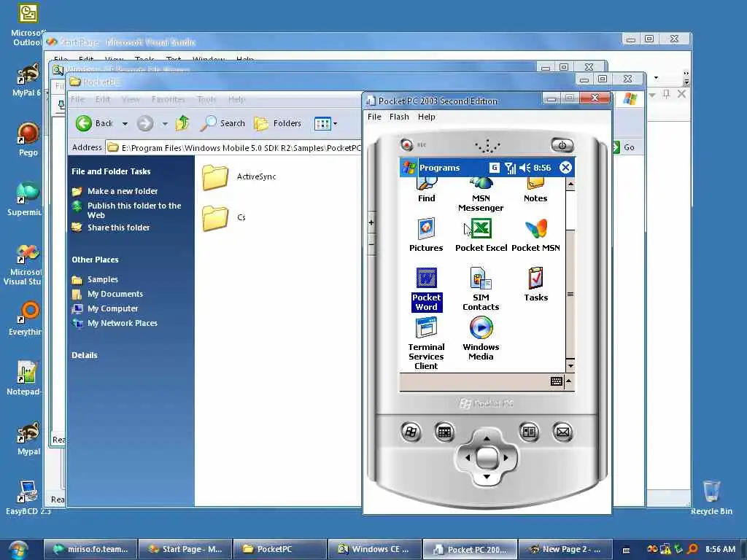Select the Cs folder
747x560 pixels.
pyautogui.click(x=224, y=217)
